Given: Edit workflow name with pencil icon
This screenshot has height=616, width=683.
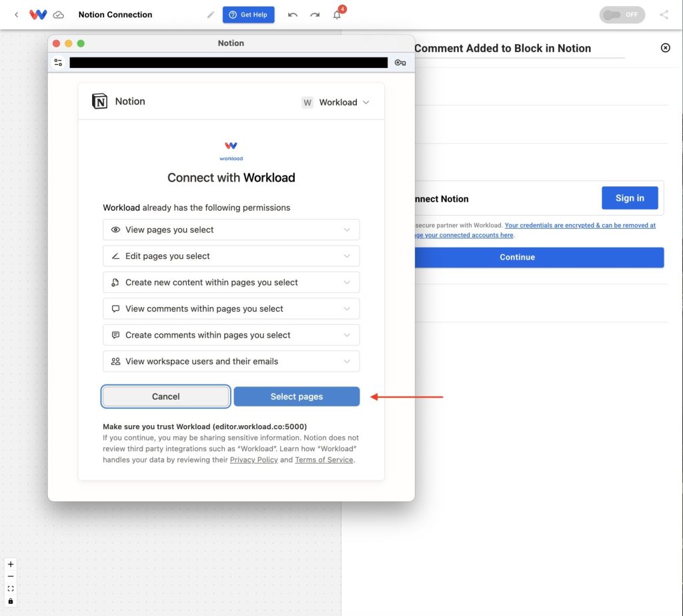Looking at the screenshot, I should click(x=210, y=15).
